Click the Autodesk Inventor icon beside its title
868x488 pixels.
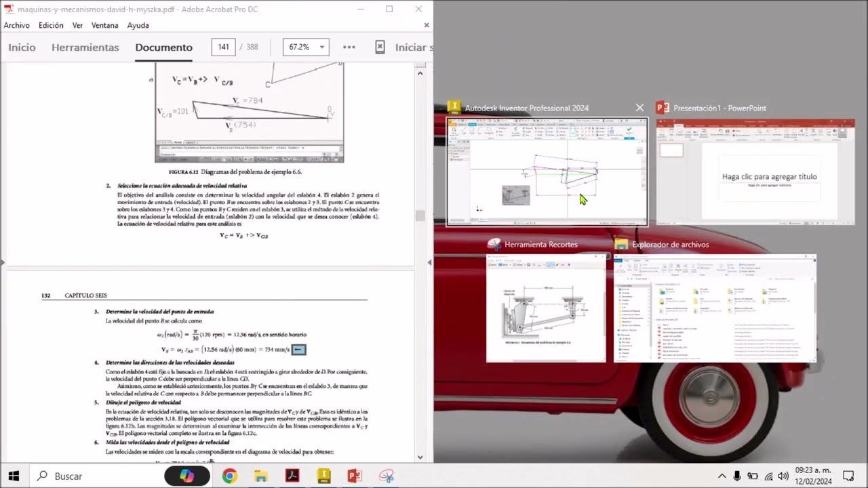pyautogui.click(x=454, y=108)
